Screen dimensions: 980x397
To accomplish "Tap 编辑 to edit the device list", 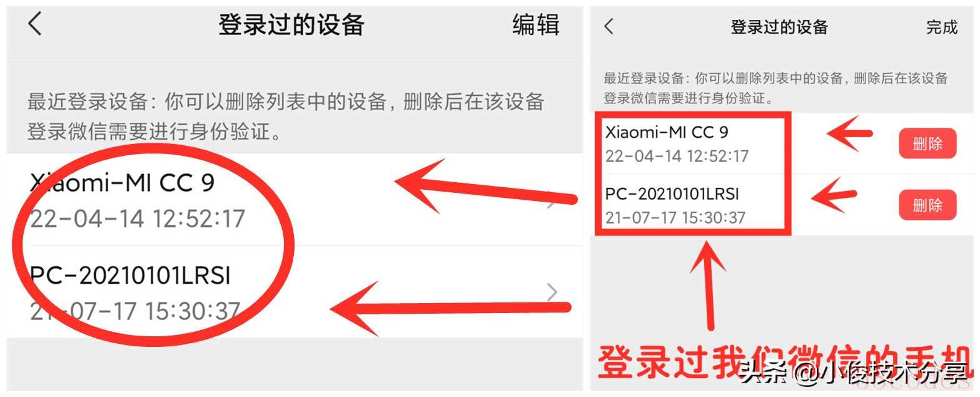I will (x=535, y=24).
